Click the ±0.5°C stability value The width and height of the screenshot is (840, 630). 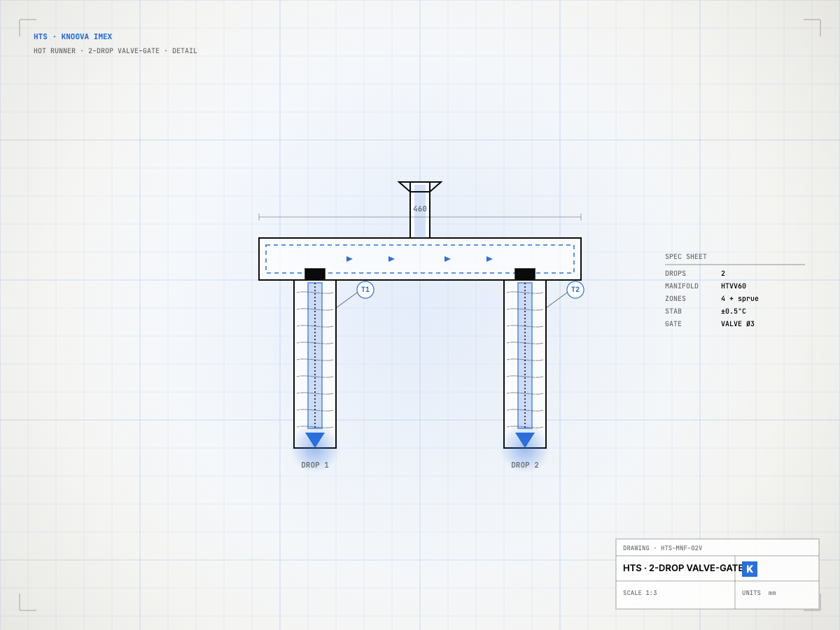click(734, 311)
